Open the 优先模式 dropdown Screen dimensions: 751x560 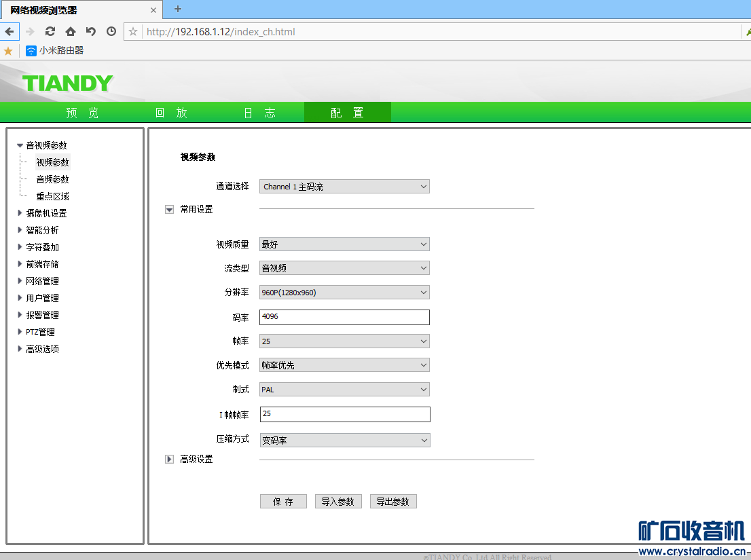(x=344, y=365)
